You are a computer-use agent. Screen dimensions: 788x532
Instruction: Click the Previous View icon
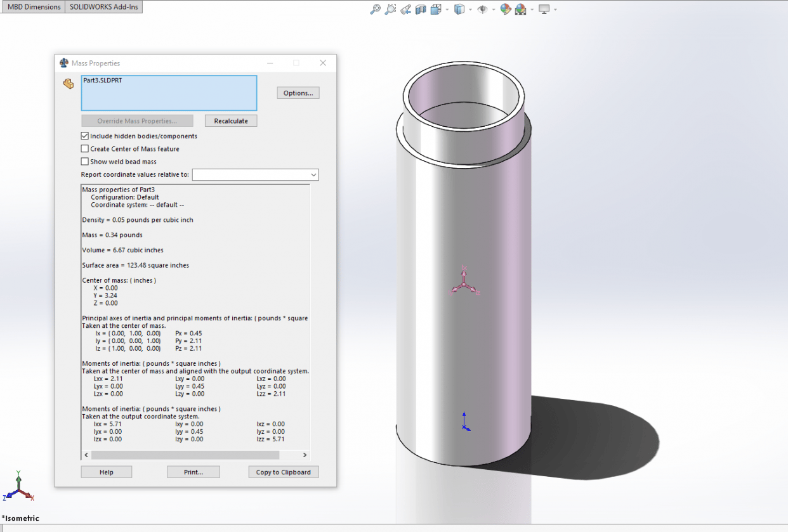click(405, 9)
